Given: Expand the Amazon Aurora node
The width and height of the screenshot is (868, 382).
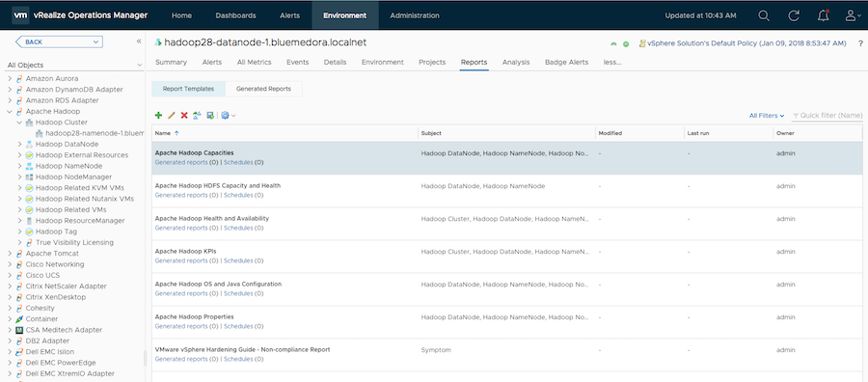Looking at the screenshot, I should pyautogui.click(x=10, y=78).
